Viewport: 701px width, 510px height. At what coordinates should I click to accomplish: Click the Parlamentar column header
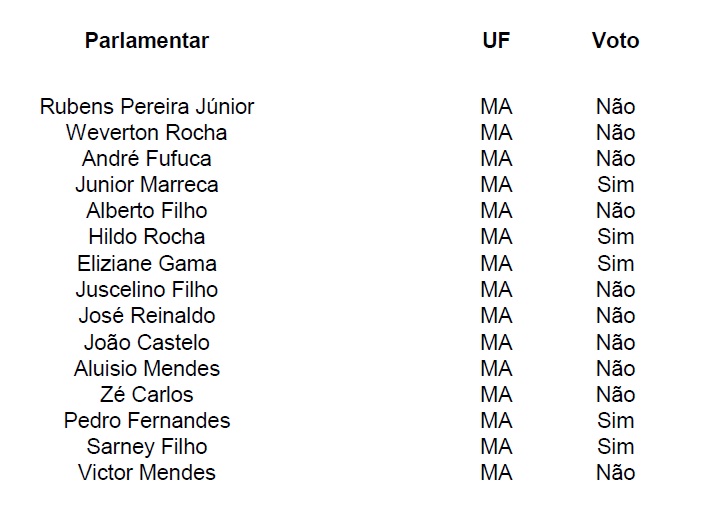click(x=147, y=41)
